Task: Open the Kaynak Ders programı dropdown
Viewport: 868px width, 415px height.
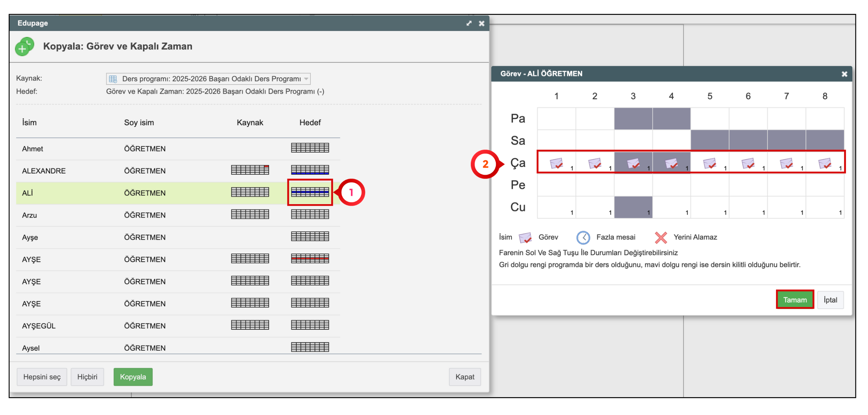Action: [x=208, y=79]
